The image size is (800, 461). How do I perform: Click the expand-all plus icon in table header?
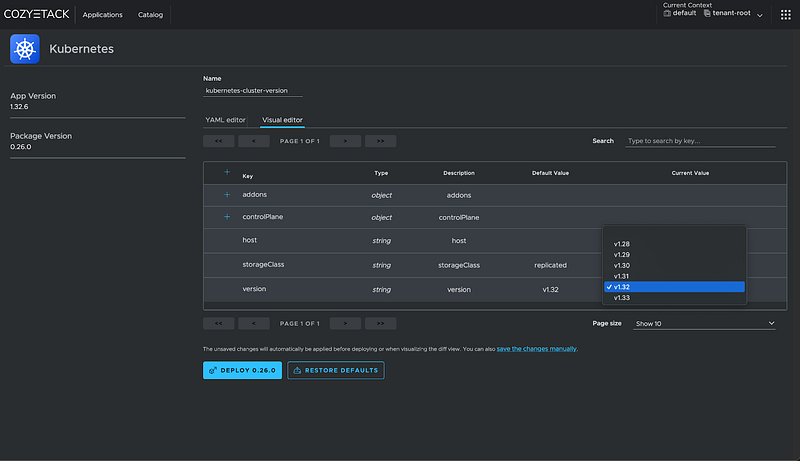(x=227, y=172)
